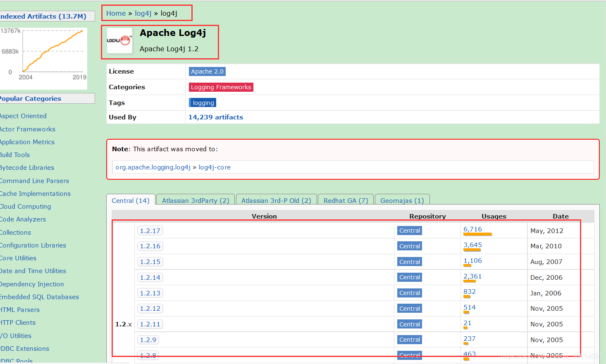Viewport: 606px width, 364px height.
Task: Open Cache Implementations category
Action: (x=35, y=194)
